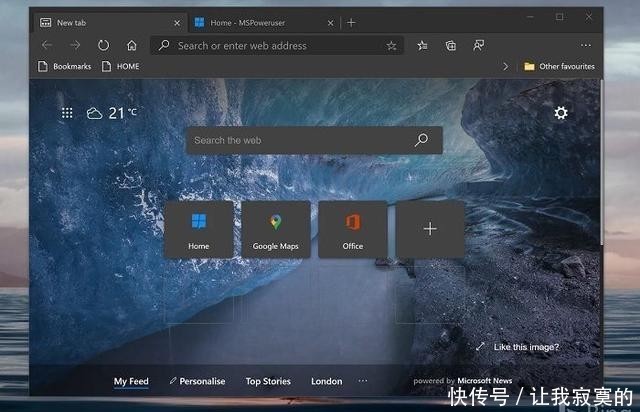
Task: Expand favourites bar overflow chevron
Action: tap(505, 66)
